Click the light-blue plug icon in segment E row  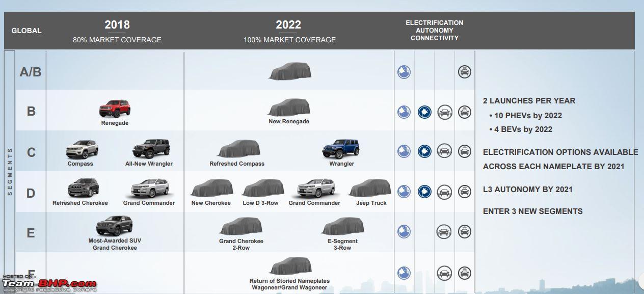[x=404, y=232]
